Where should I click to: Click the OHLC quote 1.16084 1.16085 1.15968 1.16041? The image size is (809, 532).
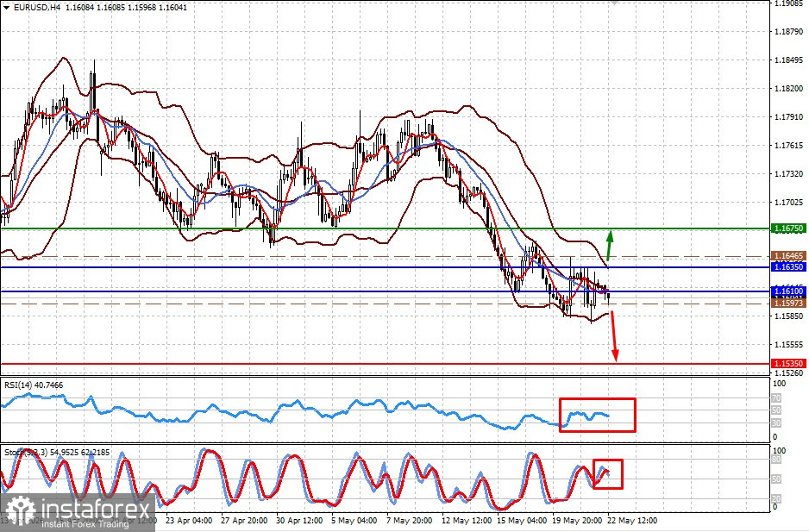coord(127,8)
